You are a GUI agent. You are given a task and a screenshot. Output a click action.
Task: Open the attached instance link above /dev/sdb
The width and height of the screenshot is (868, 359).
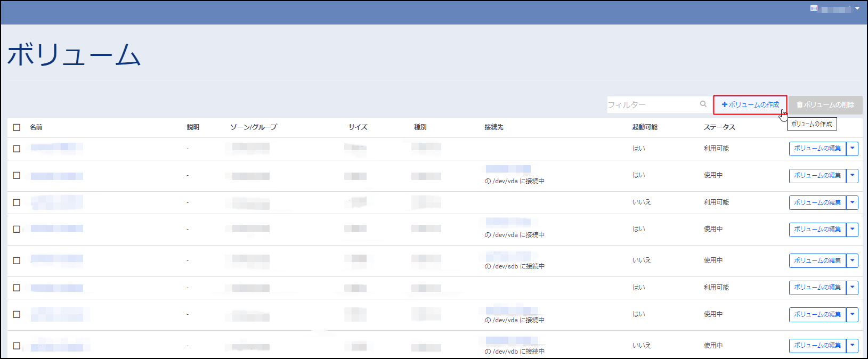[508, 256]
